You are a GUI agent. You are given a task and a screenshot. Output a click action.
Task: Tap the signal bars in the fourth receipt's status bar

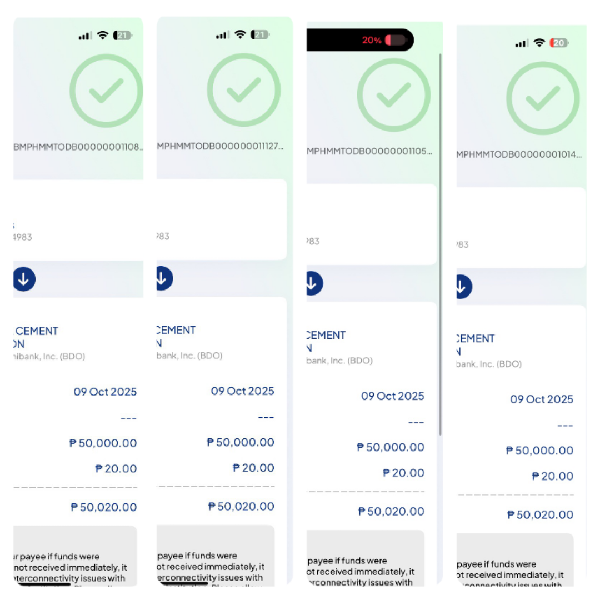[522, 43]
